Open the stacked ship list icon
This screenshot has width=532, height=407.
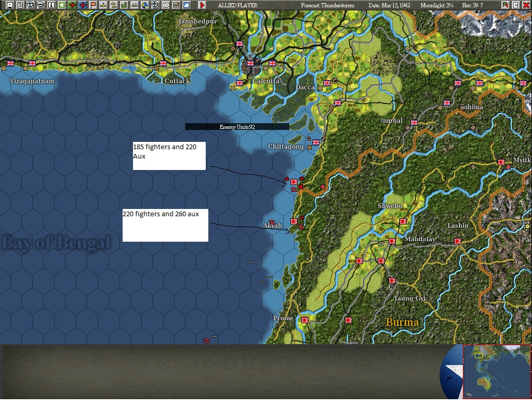tap(41, 5)
